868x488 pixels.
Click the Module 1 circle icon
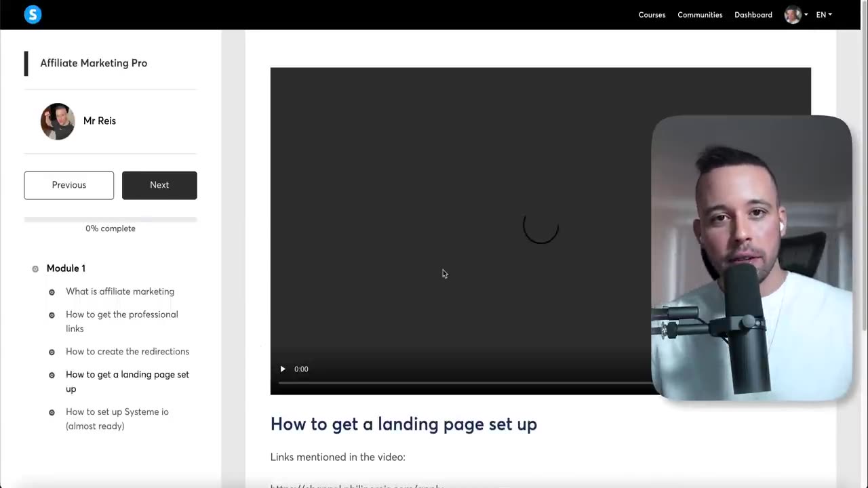[x=35, y=269]
